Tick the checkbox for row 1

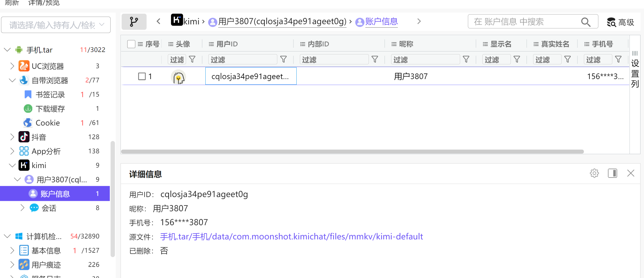142,76
